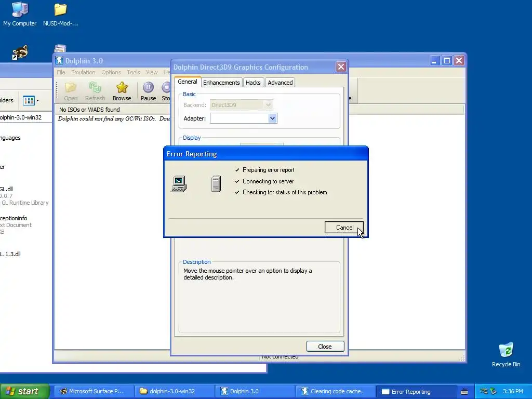Click the Pause toolbar icon in Dolphin
Viewport: 532px width, 399px height.
click(x=148, y=91)
